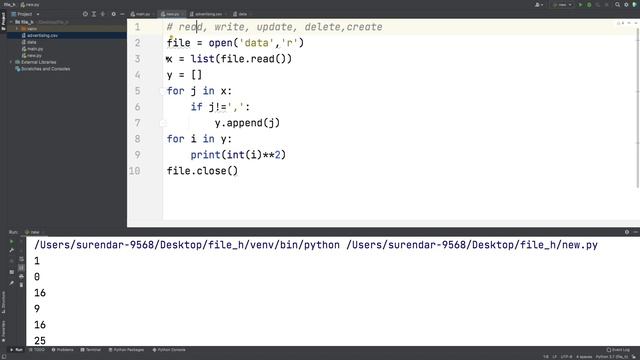
Task: Click the 4 spaces indent setting in status bar
Action: (584, 357)
